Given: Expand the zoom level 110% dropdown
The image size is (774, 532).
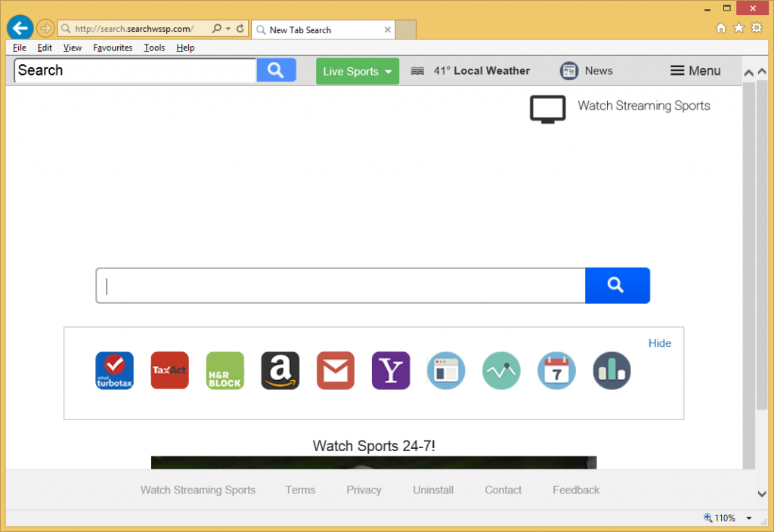Looking at the screenshot, I should coord(748,518).
